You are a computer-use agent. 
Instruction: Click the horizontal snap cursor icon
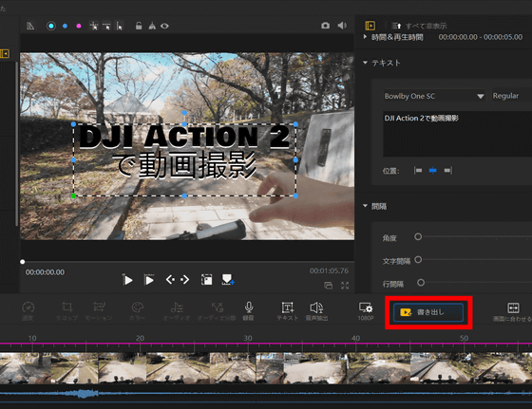tap(106, 26)
